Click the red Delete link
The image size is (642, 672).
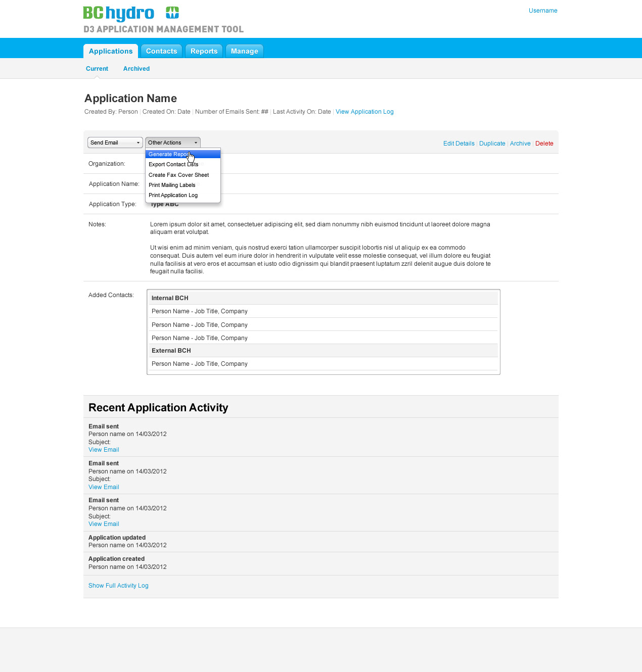click(544, 143)
